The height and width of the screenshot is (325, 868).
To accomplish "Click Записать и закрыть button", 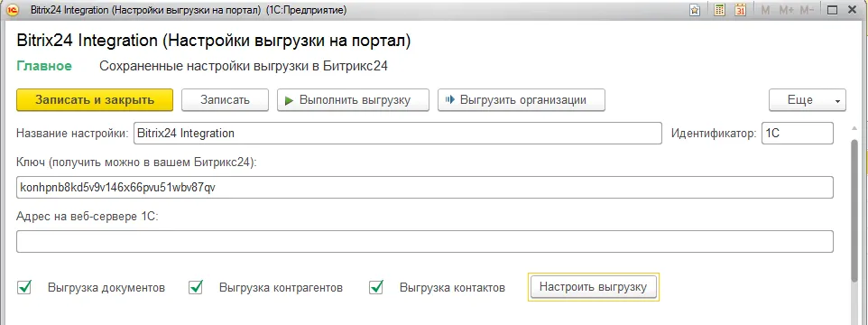I will coord(95,100).
